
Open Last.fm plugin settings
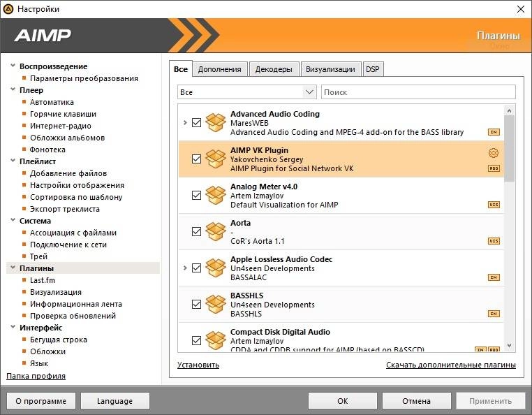pyautogui.click(x=43, y=280)
